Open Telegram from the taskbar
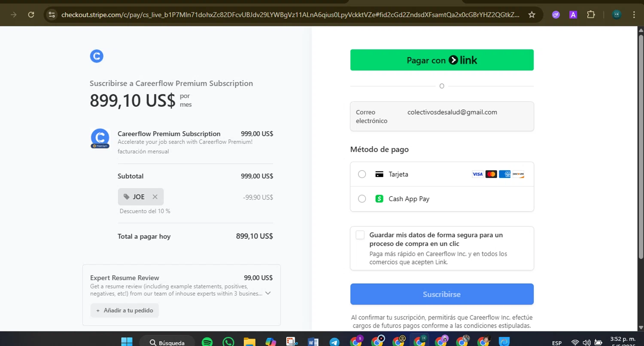 (x=334, y=342)
